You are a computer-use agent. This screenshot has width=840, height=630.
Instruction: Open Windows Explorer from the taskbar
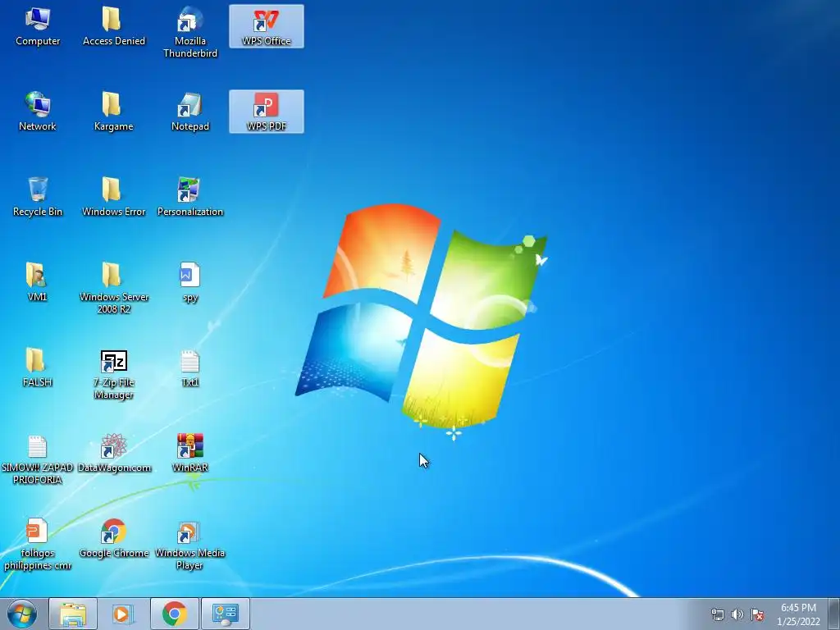pyautogui.click(x=73, y=614)
